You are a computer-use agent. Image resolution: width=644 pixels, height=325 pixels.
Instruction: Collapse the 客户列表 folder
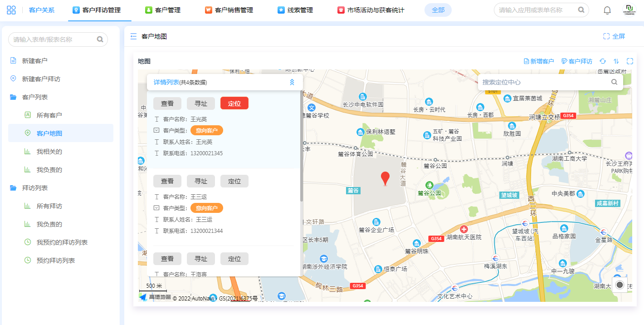coord(14,97)
